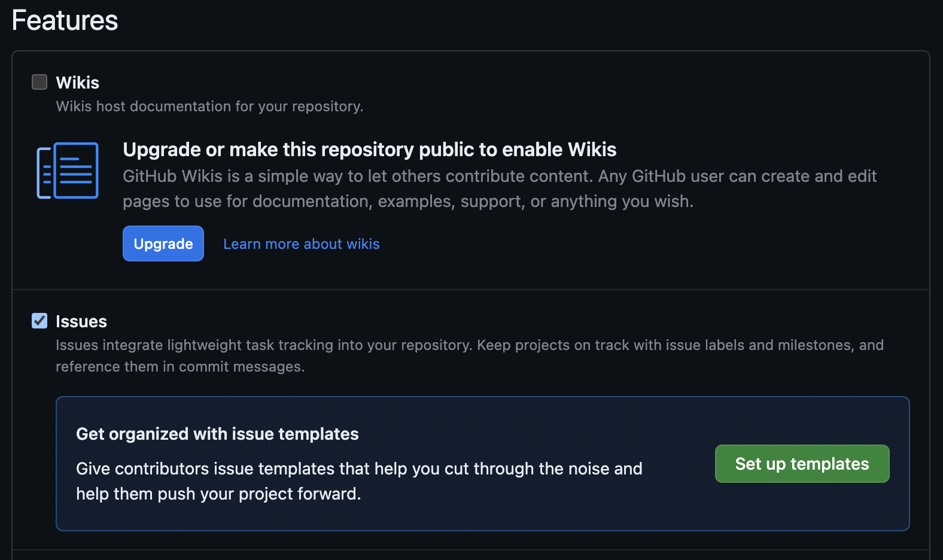Click the contributors issue templates description text
The image size is (943, 560).
(x=358, y=481)
